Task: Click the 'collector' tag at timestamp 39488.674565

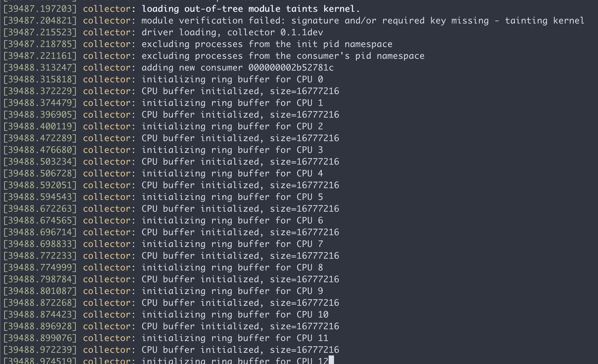Action: (x=107, y=220)
